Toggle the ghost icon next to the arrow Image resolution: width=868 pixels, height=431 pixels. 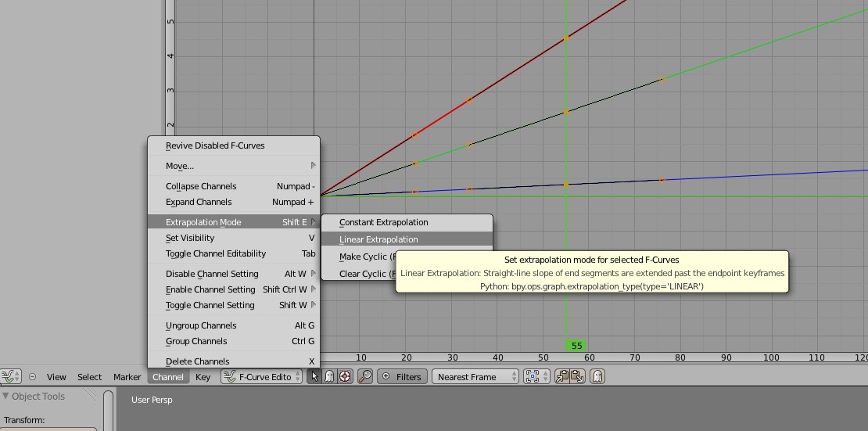pyautogui.click(x=329, y=377)
